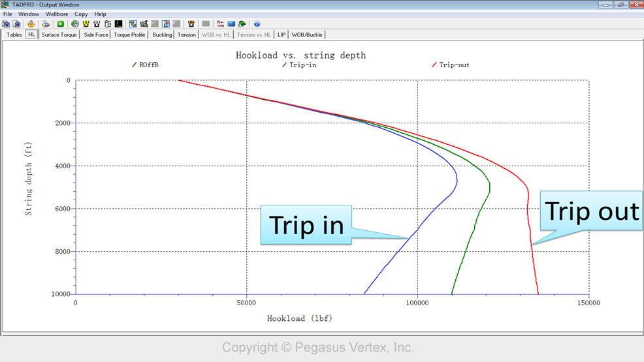The width and height of the screenshot is (644, 362).
Task: Switch to the Tension tab
Action: (186, 35)
